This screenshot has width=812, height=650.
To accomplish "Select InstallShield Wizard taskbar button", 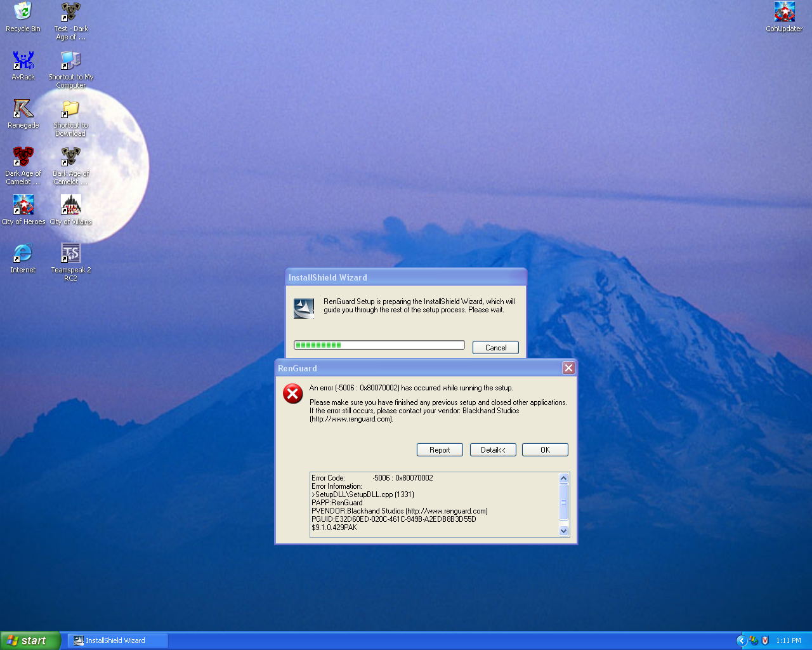I will [117, 640].
